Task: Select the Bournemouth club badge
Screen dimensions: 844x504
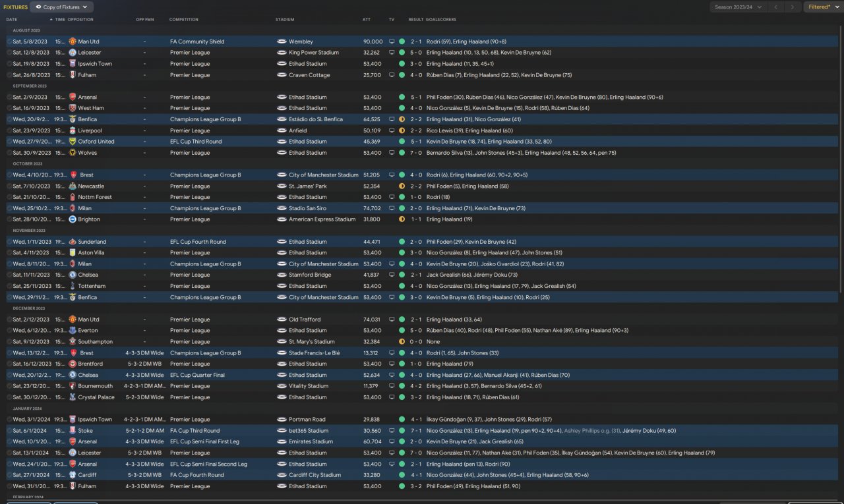Action: point(73,386)
